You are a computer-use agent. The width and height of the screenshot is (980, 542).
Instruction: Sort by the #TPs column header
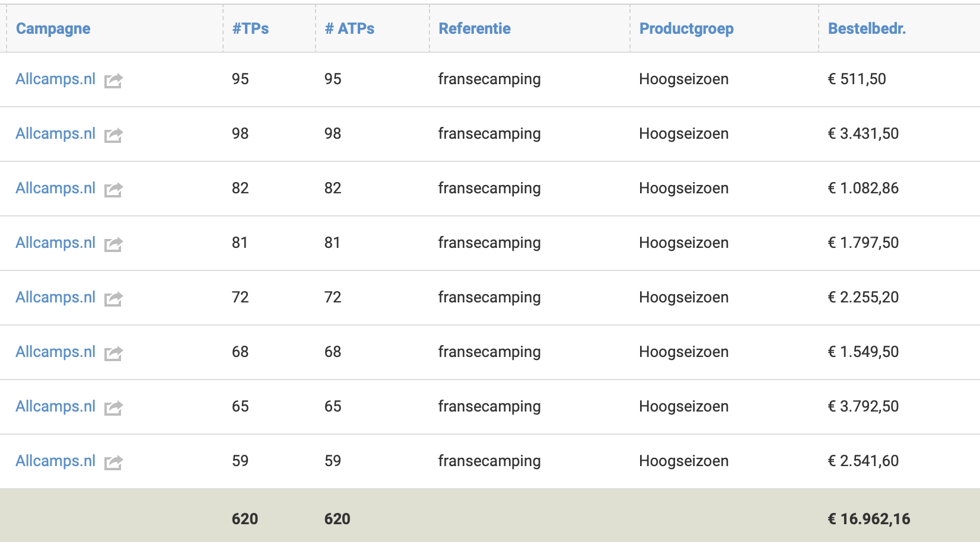click(250, 28)
